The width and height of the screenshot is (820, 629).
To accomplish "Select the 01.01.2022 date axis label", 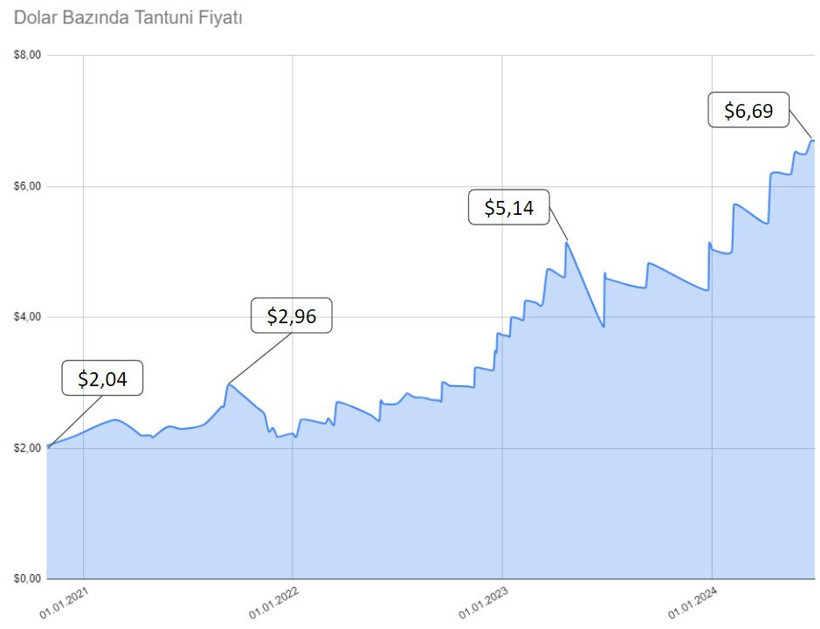I will 274,603.
